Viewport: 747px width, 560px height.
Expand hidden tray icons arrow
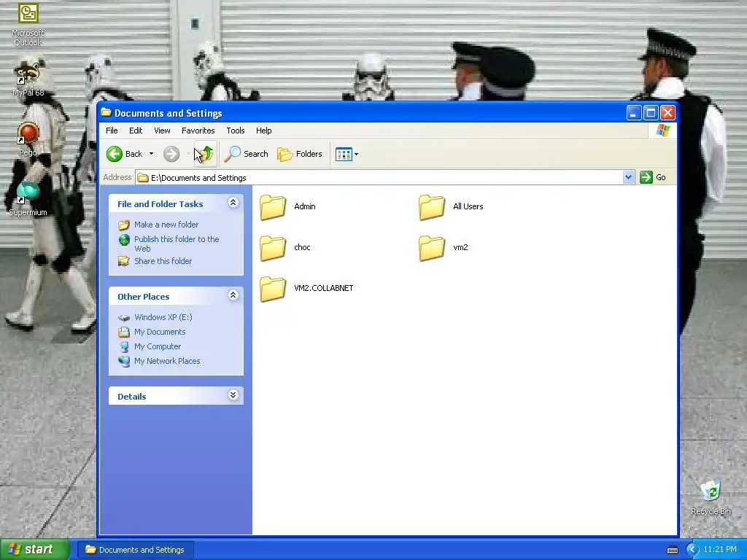coord(692,550)
